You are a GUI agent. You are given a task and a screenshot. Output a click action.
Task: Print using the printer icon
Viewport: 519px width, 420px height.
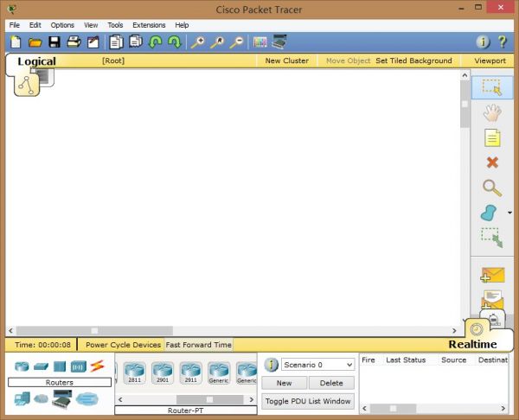[x=74, y=42]
